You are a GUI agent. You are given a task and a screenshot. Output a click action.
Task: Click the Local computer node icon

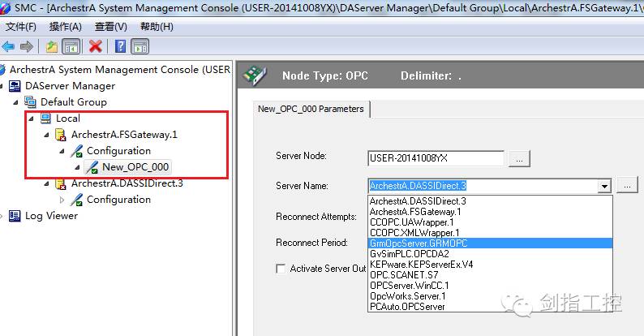[45, 118]
